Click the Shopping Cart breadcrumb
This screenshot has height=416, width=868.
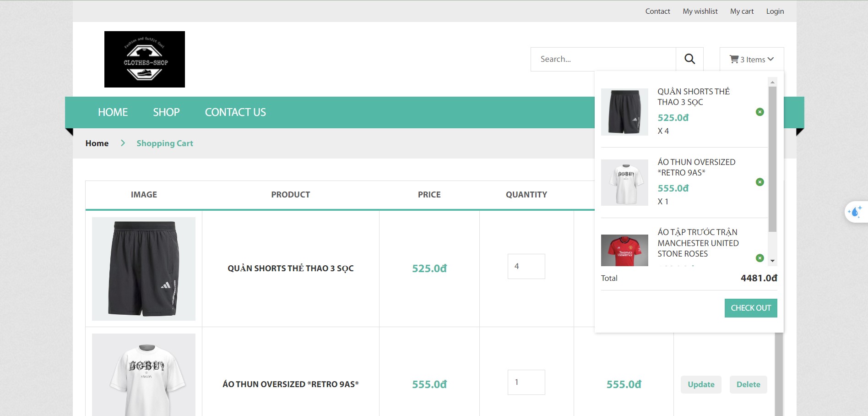165,143
